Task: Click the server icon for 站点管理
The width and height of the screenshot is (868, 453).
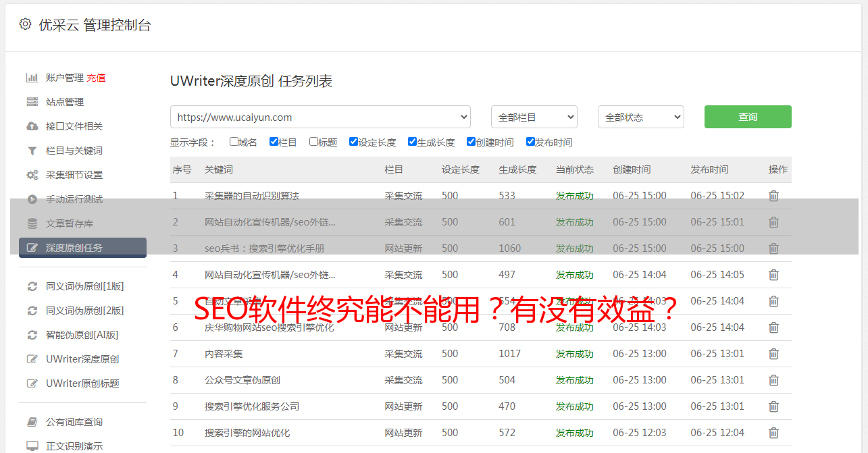Action: point(32,102)
